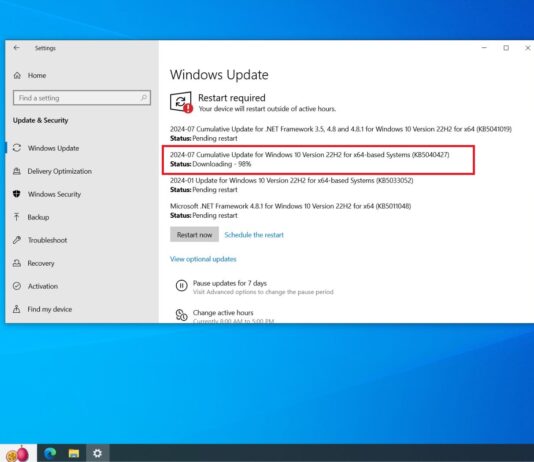Viewport: 534px width, 462px height.
Task: Click the back arrow in Settings
Action: pyautogui.click(x=16, y=48)
